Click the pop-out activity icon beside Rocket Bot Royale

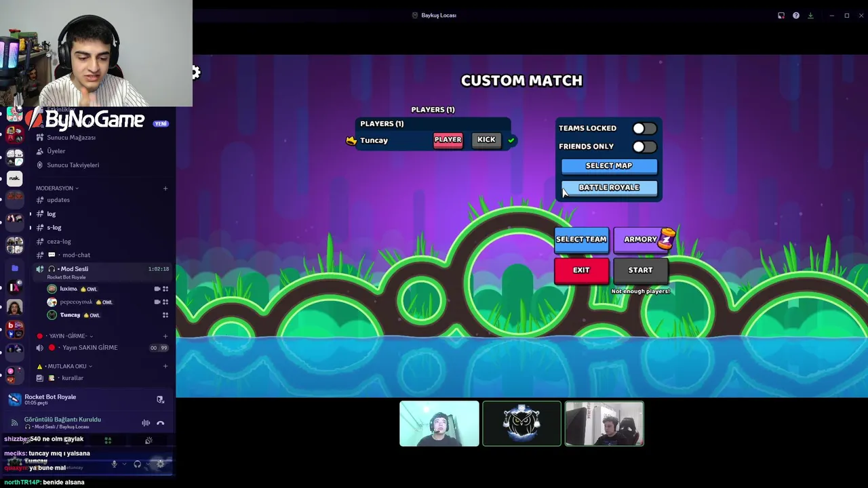[x=160, y=399]
